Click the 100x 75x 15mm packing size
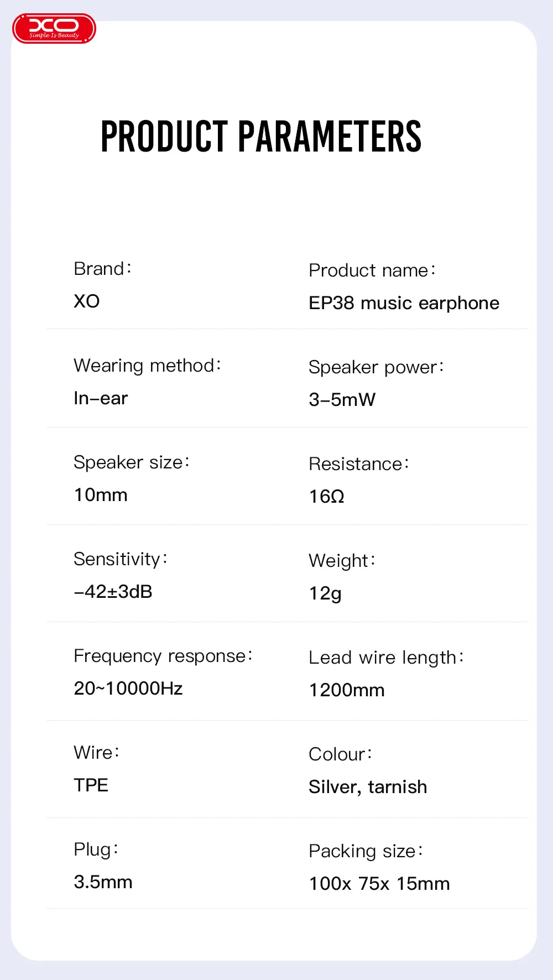This screenshot has height=980, width=553. (x=379, y=884)
